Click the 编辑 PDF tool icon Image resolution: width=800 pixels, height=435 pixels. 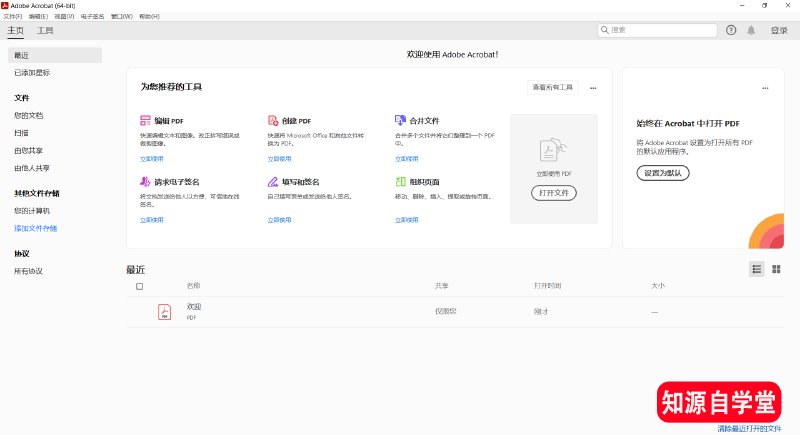145,120
